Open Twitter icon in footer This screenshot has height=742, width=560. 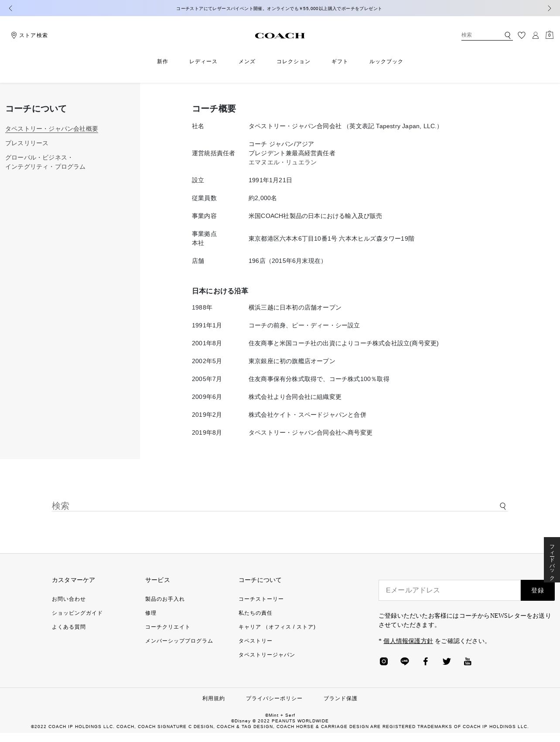click(x=447, y=661)
